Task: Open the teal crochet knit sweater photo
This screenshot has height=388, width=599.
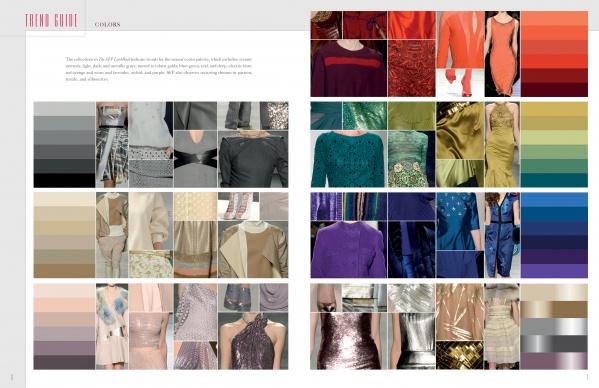Action: pos(349,159)
